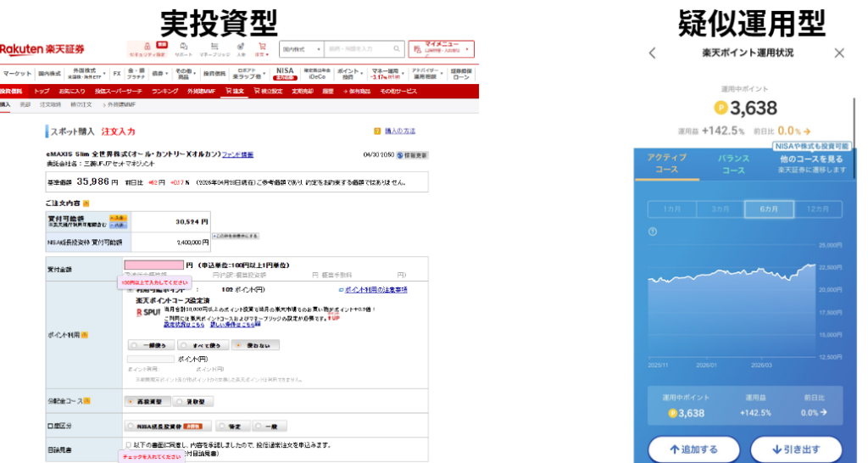
Task: Switch to ランキング in red subnav
Action: tap(165, 92)
